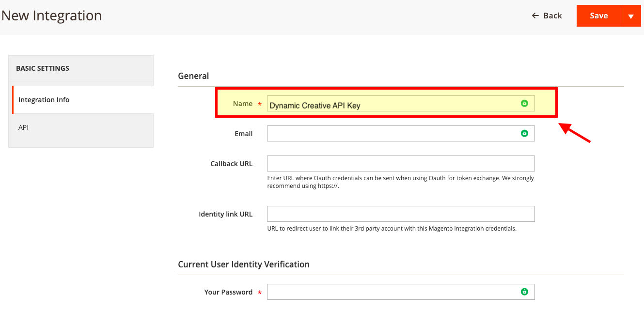
Task: Click the green password manager icon in Name field
Action: (524, 103)
